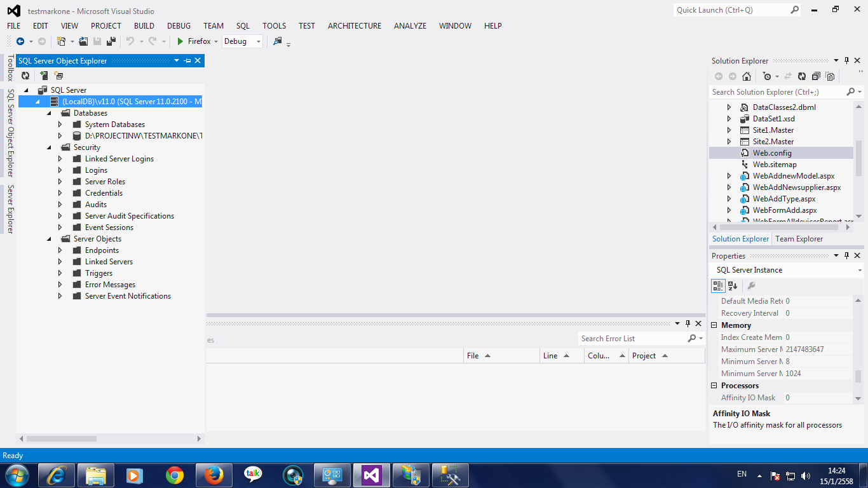Open the FILE menu
Screen dimensions: 868x488
(13, 26)
